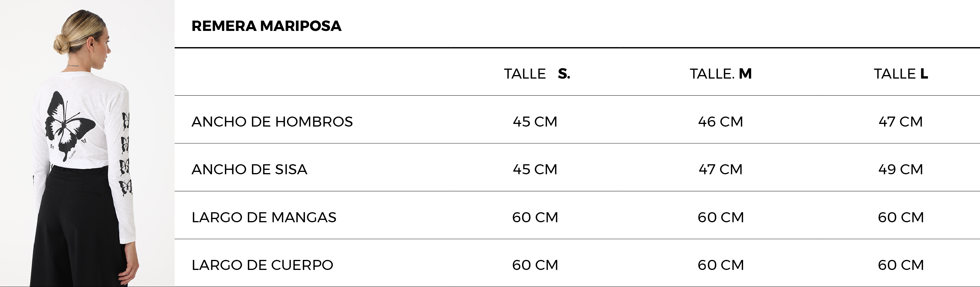Click the 47 CM sisa value for size M
The image size is (980, 287).
[x=721, y=169]
